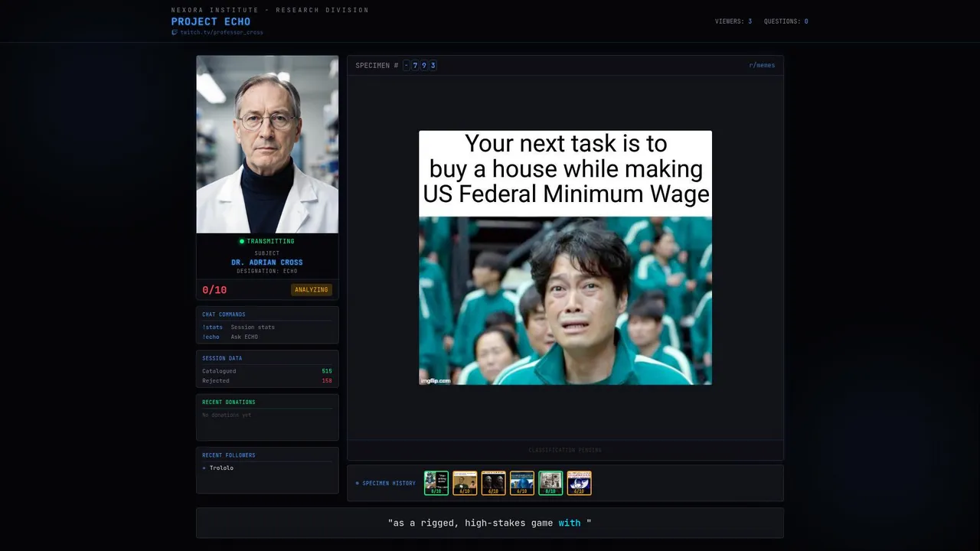Image resolution: width=980 pixels, height=551 pixels.
Task: Click the QUESTIONS: 0 counter
Action: [786, 21]
